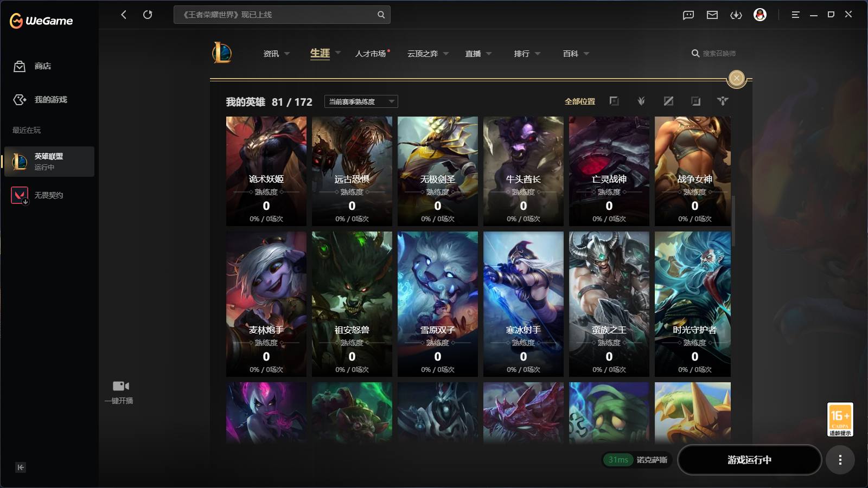Click the 16+ age rating badge
Viewport: 868px width, 488px height.
pos(840,419)
